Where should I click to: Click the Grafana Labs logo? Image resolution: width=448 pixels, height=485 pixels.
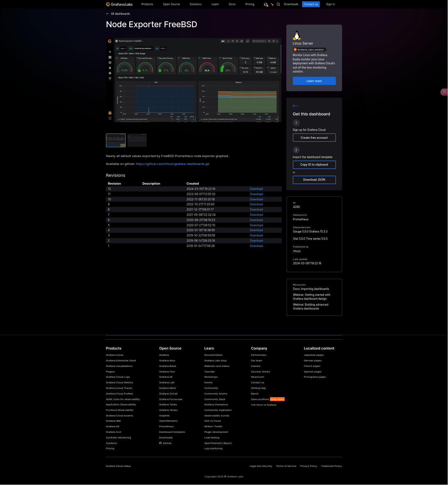pos(119,4)
